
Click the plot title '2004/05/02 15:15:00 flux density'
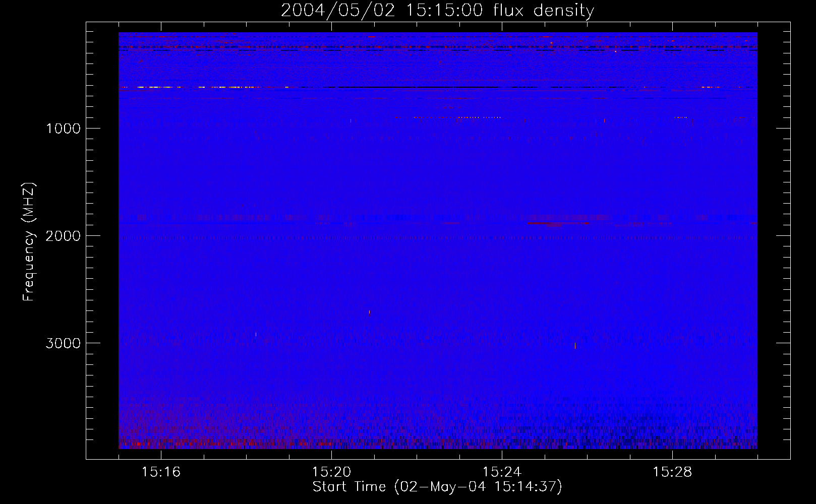[437, 11]
